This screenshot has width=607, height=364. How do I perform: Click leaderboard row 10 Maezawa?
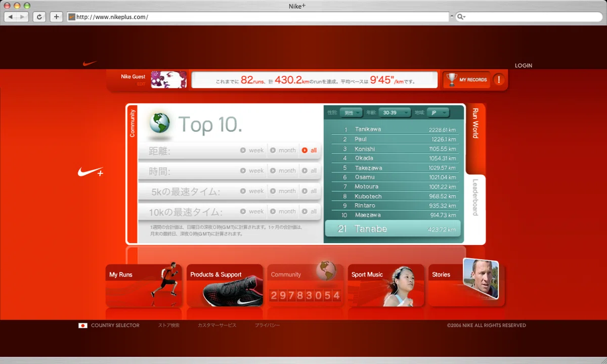point(395,215)
